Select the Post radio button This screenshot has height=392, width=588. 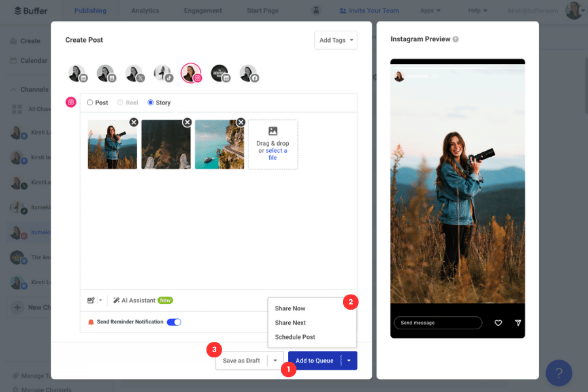(x=91, y=103)
